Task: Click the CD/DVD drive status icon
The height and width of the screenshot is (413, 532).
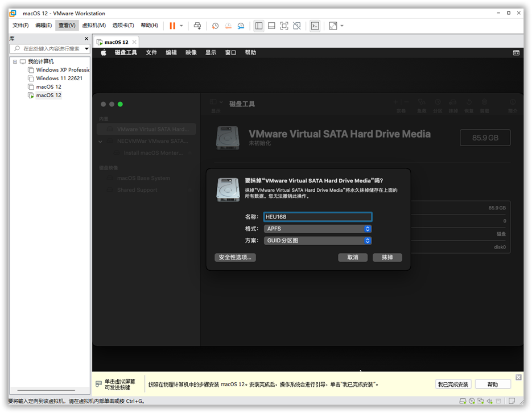Action: (x=472, y=401)
